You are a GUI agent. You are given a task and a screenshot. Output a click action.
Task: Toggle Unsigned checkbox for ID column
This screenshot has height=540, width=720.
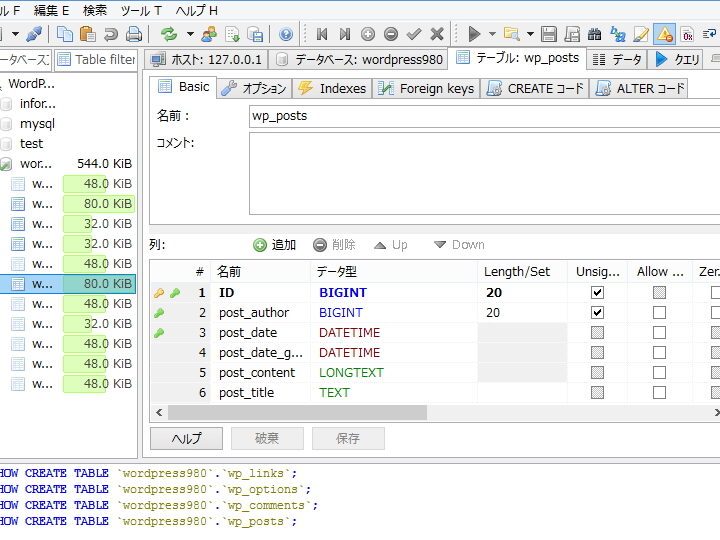tap(597, 293)
